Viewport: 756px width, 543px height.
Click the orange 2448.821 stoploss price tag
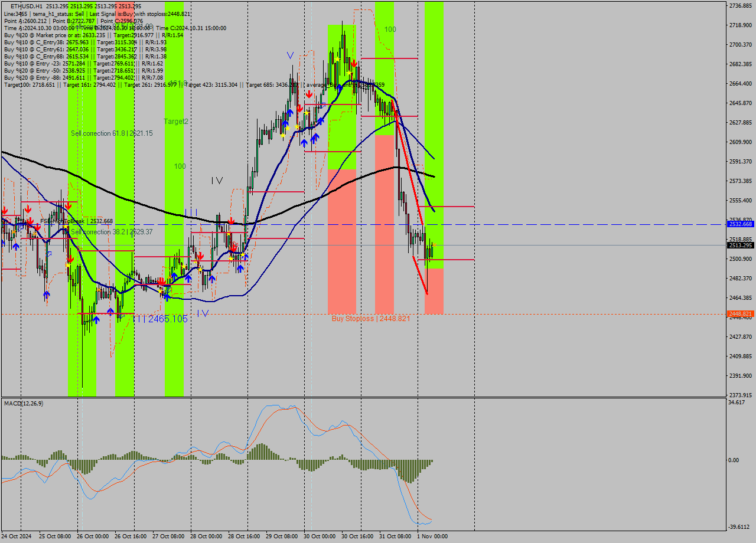(740, 313)
